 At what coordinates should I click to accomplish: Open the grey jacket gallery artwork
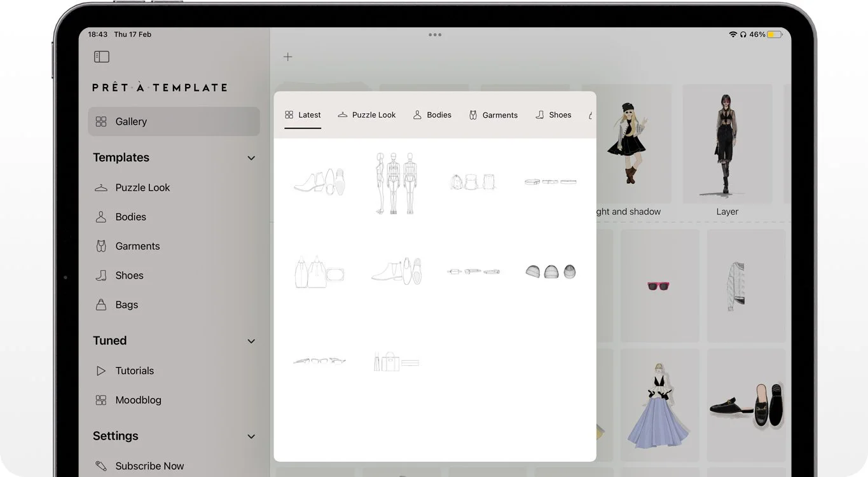click(746, 286)
